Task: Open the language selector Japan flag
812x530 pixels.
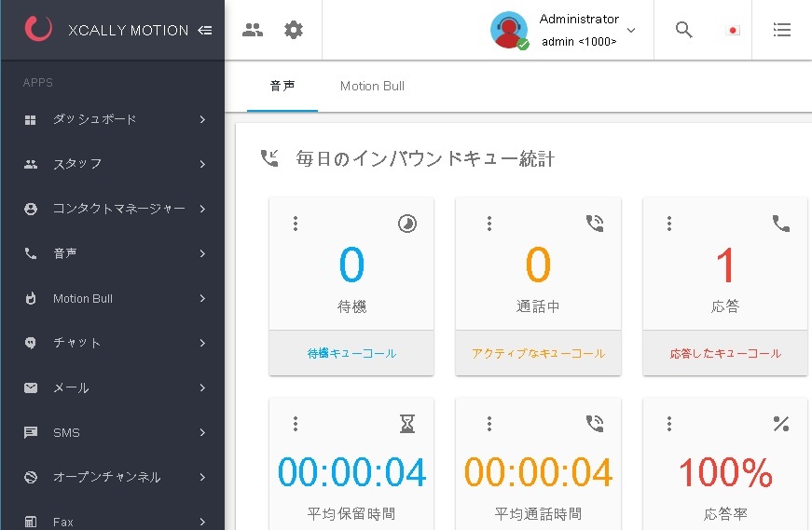Action: pos(733,30)
